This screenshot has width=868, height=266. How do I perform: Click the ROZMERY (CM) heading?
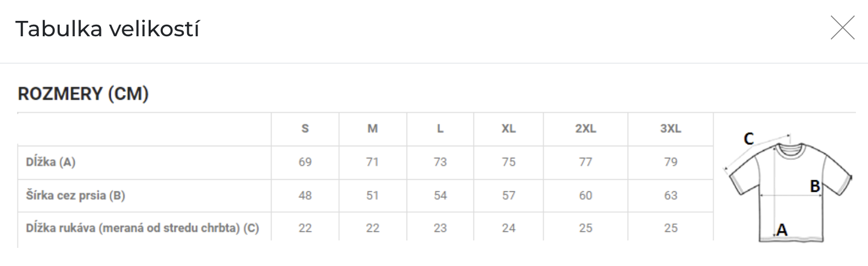click(83, 94)
